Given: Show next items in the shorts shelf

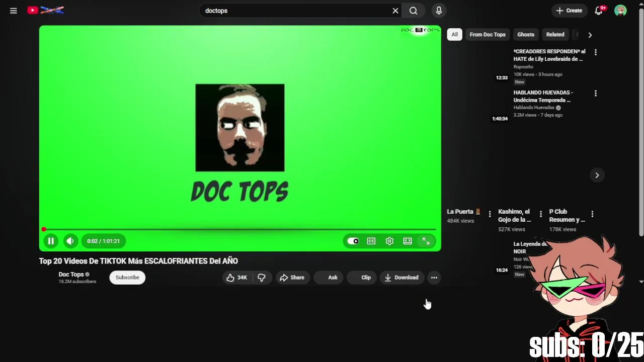Looking at the screenshot, I should coord(597,175).
